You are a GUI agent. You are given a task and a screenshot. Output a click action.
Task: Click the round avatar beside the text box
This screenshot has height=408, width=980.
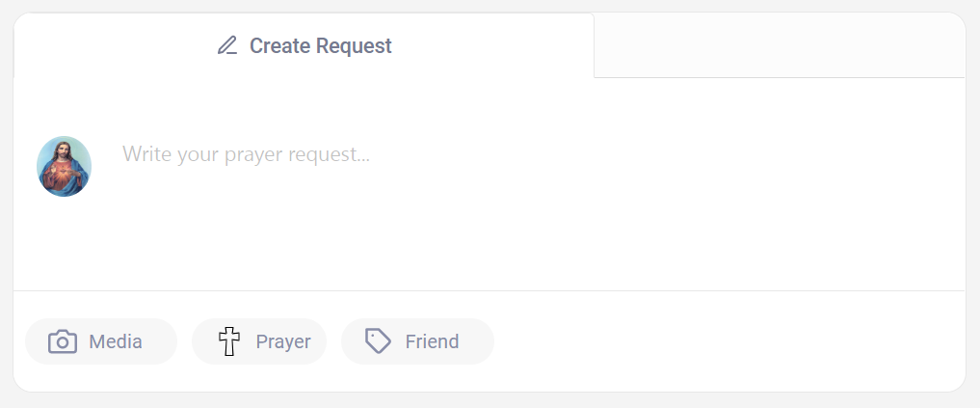pyautogui.click(x=64, y=167)
